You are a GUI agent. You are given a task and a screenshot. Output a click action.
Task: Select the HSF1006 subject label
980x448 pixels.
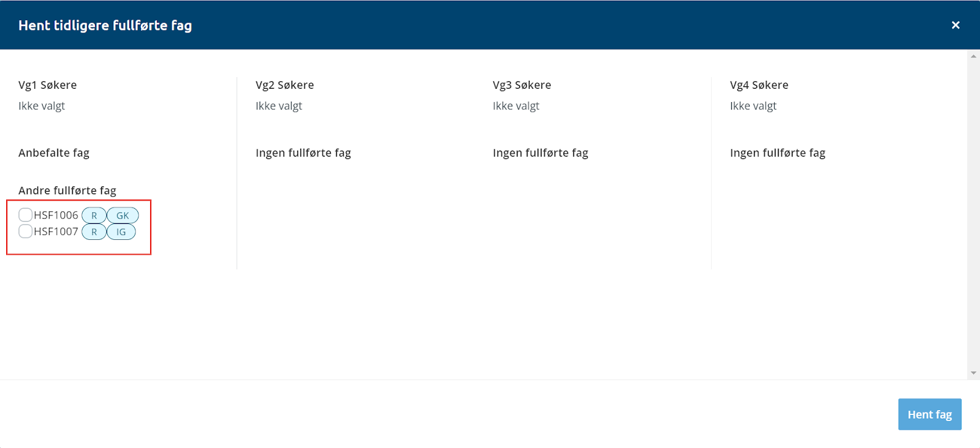pyautogui.click(x=56, y=215)
